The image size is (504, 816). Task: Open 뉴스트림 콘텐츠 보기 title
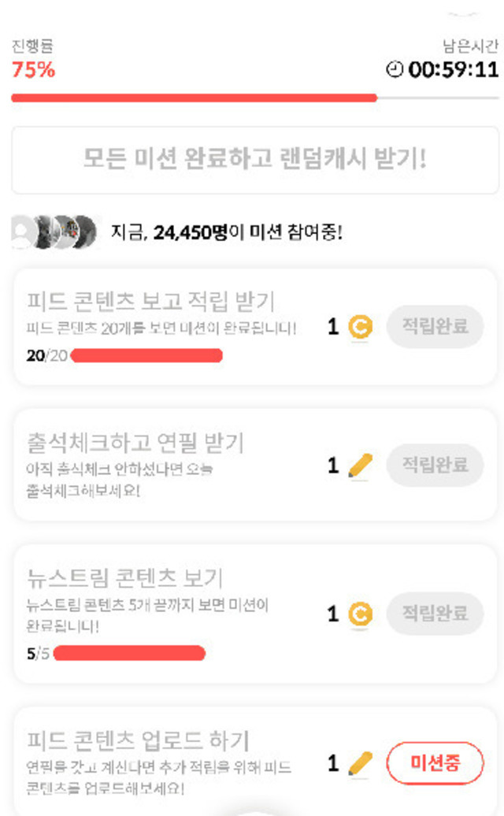click(125, 578)
